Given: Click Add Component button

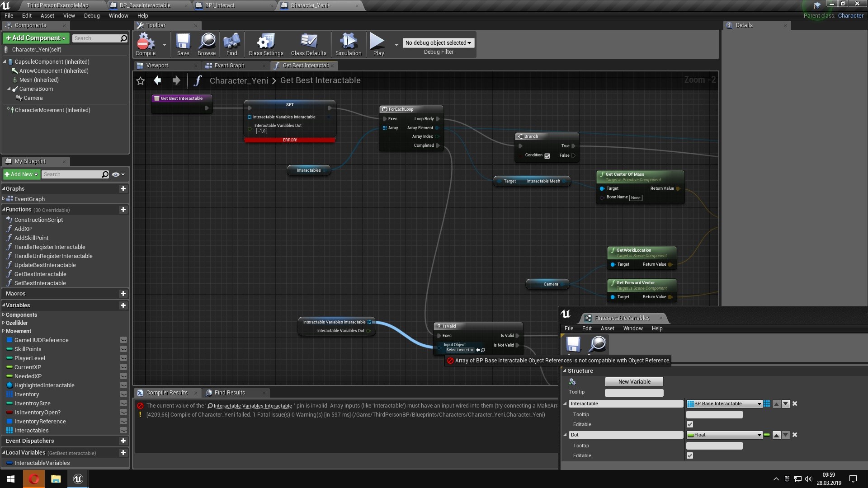Looking at the screenshot, I should [36, 38].
